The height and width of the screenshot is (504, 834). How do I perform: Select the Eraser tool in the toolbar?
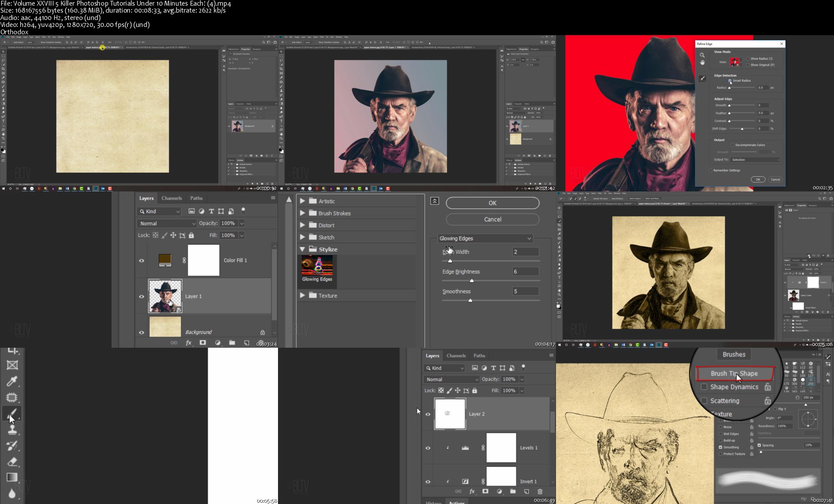12,461
